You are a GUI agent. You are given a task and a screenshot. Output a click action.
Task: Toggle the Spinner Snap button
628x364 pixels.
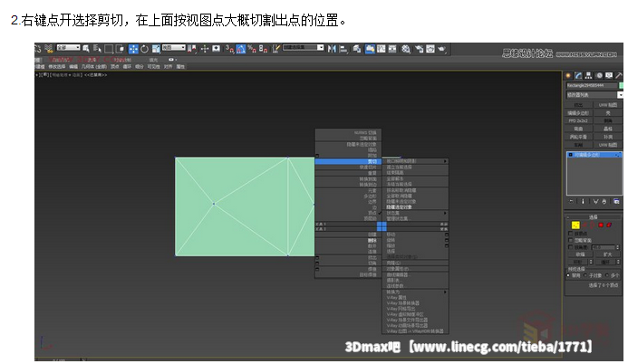(x=263, y=49)
